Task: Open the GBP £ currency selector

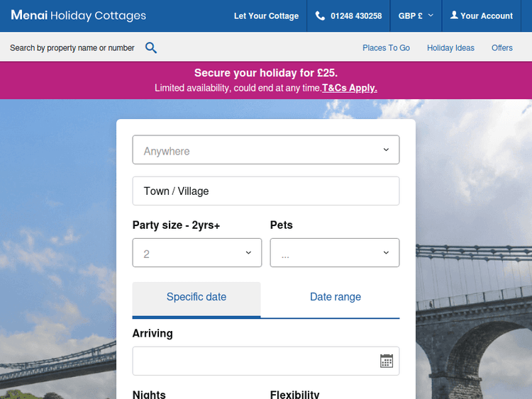Action: (416, 16)
